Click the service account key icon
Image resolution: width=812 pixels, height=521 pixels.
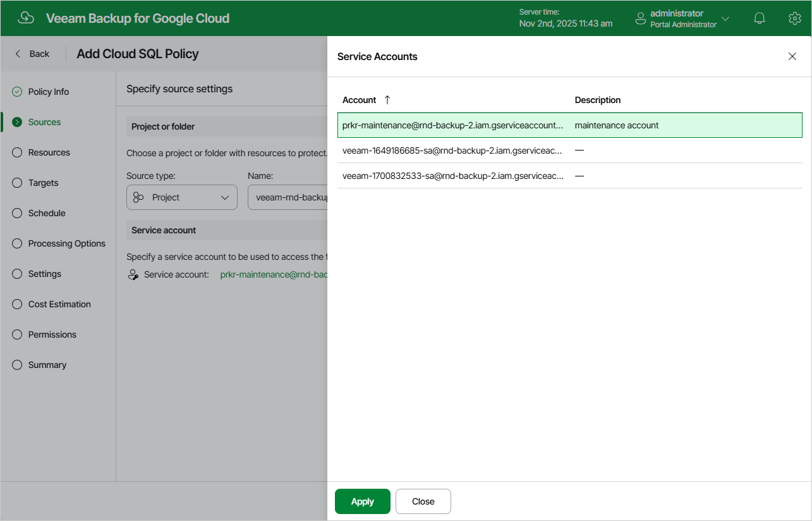click(x=133, y=274)
